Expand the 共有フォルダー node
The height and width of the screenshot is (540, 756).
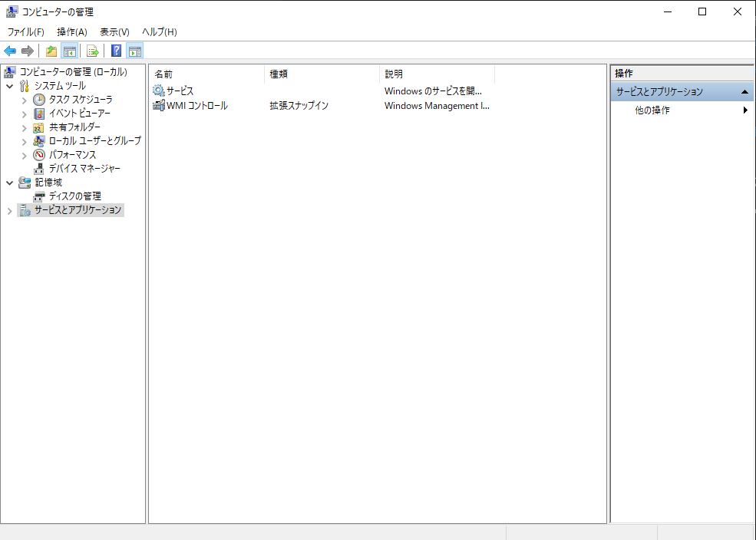24,128
